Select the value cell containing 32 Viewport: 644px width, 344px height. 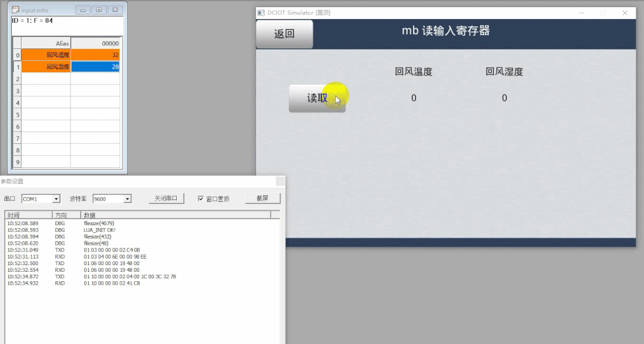point(95,55)
